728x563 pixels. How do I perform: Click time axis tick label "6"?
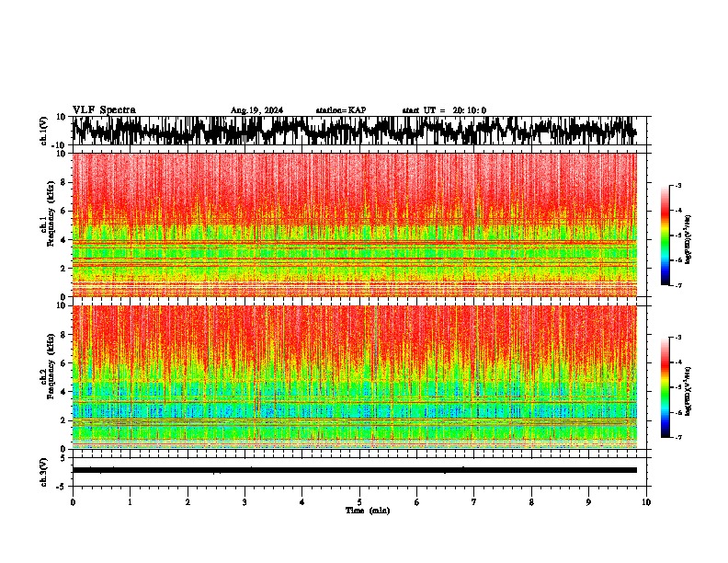(x=417, y=502)
